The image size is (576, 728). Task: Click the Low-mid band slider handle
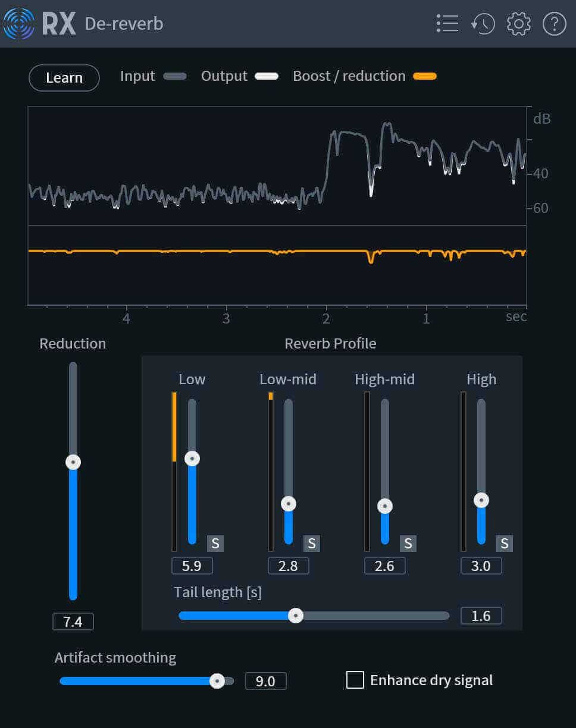(x=289, y=504)
